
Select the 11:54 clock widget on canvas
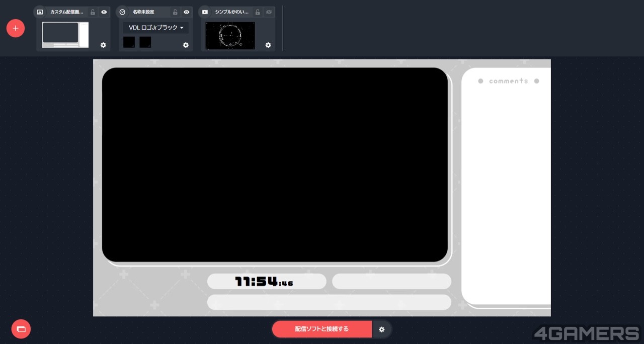pyautogui.click(x=264, y=282)
